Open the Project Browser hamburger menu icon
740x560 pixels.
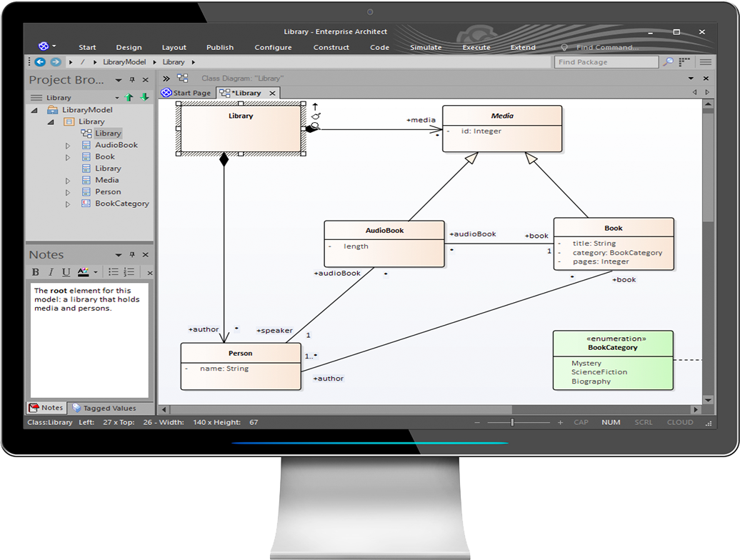36,97
